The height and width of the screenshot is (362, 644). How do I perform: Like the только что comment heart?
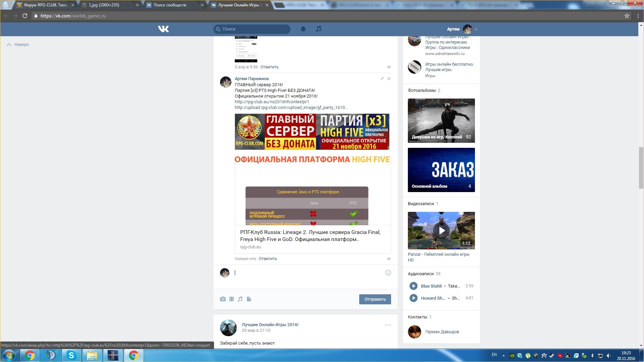click(389, 259)
